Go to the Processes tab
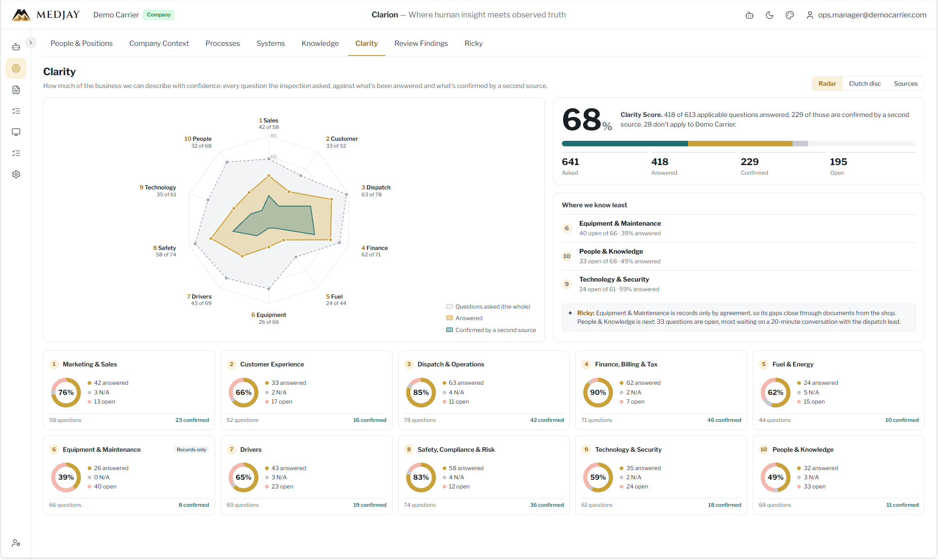Image resolution: width=938 pixels, height=560 pixels. pos(222,43)
